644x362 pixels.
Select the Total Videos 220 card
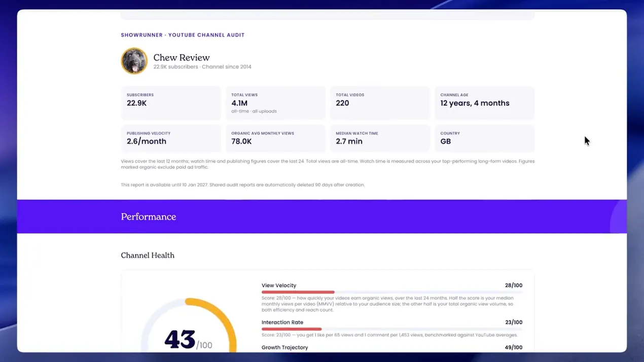[380, 103]
